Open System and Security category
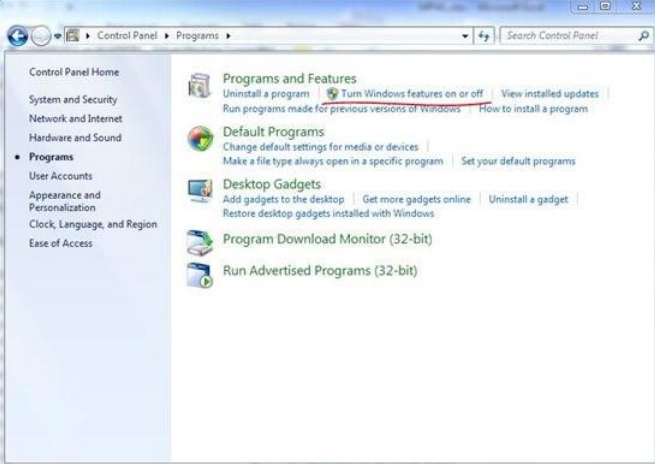 point(73,100)
